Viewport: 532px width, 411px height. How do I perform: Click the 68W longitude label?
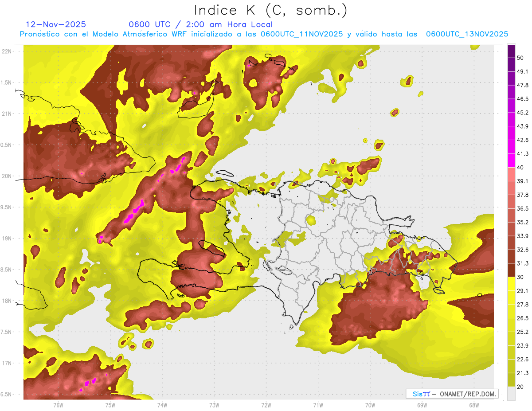click(x=473, y=405)
